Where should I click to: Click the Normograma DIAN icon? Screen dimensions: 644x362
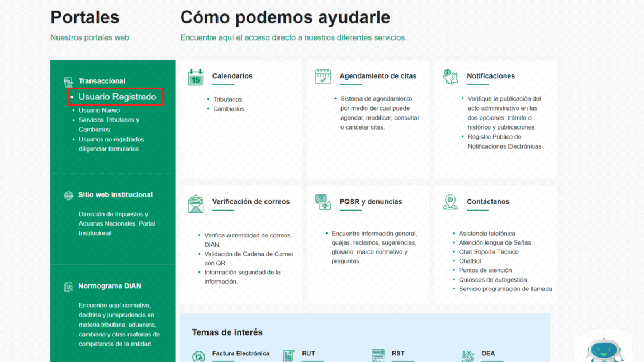pos(68,287)
